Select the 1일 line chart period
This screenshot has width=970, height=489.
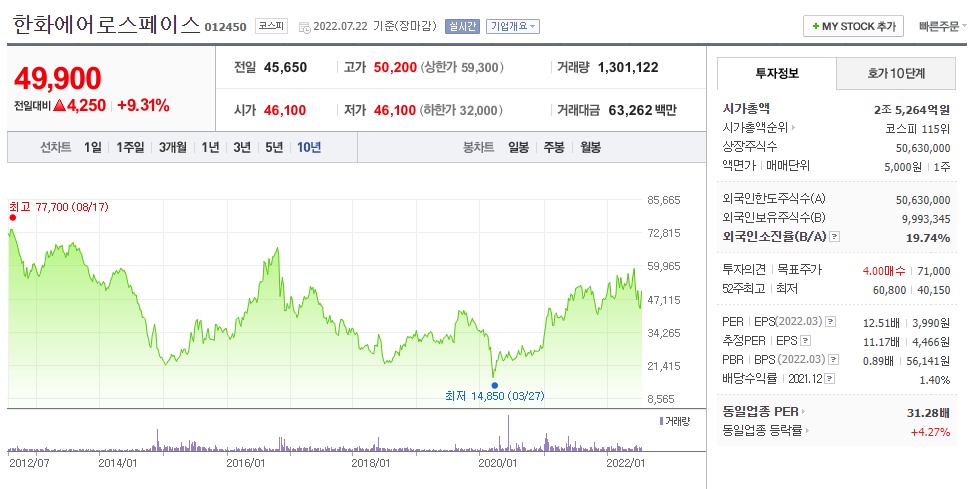[93, 147]
